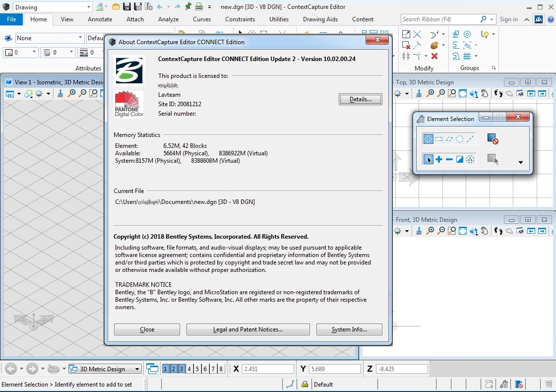Click Sign in link

pyautogui.click(x=508, y=19)
